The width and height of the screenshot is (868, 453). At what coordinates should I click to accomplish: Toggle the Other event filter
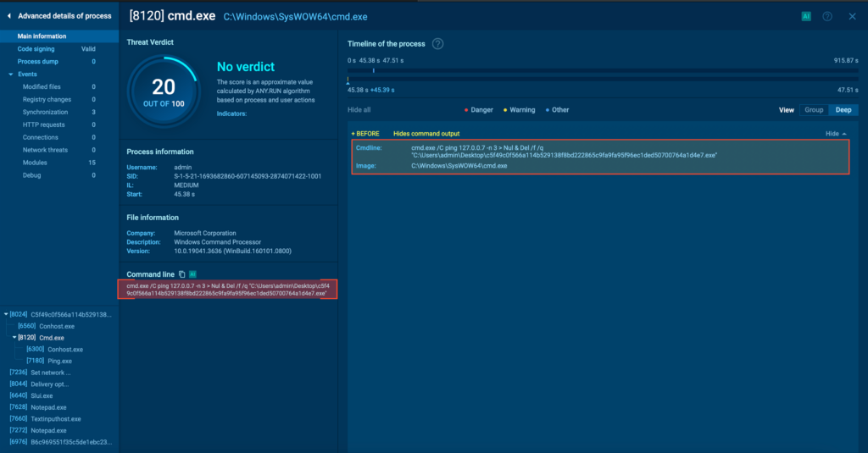click(x=558, y=110)
